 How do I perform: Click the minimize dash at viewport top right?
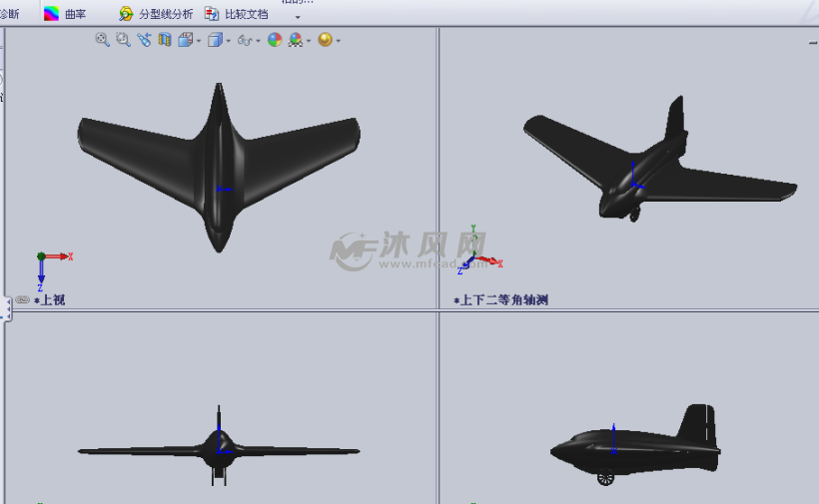(x=813, y=43)
